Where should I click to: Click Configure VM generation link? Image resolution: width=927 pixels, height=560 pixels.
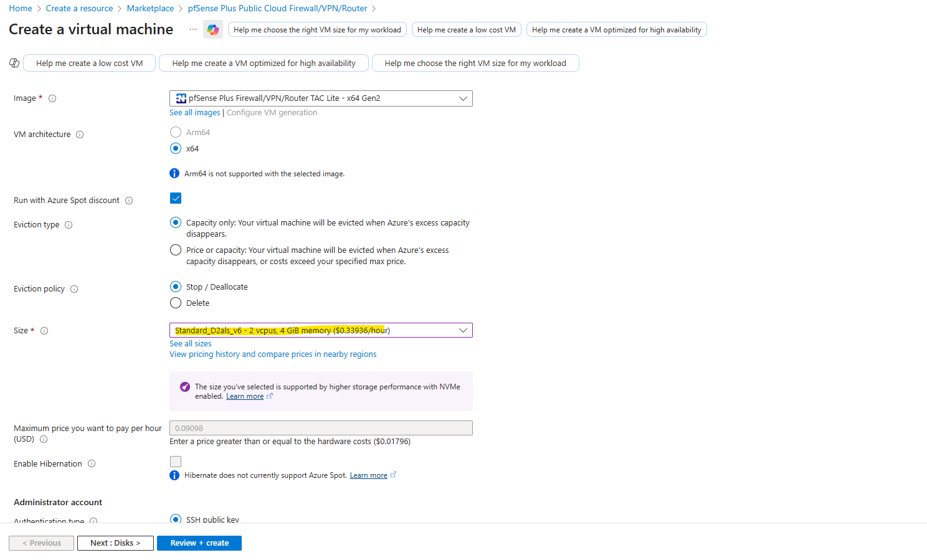click(x=272, y=113)
